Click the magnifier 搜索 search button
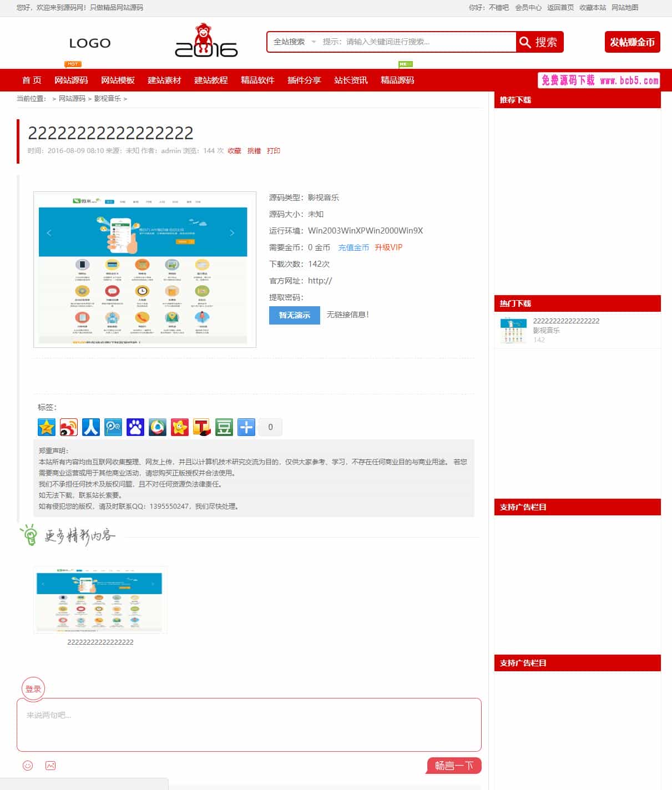The width and height of the screenshot is (672, 790). click(x=539, y=42)
